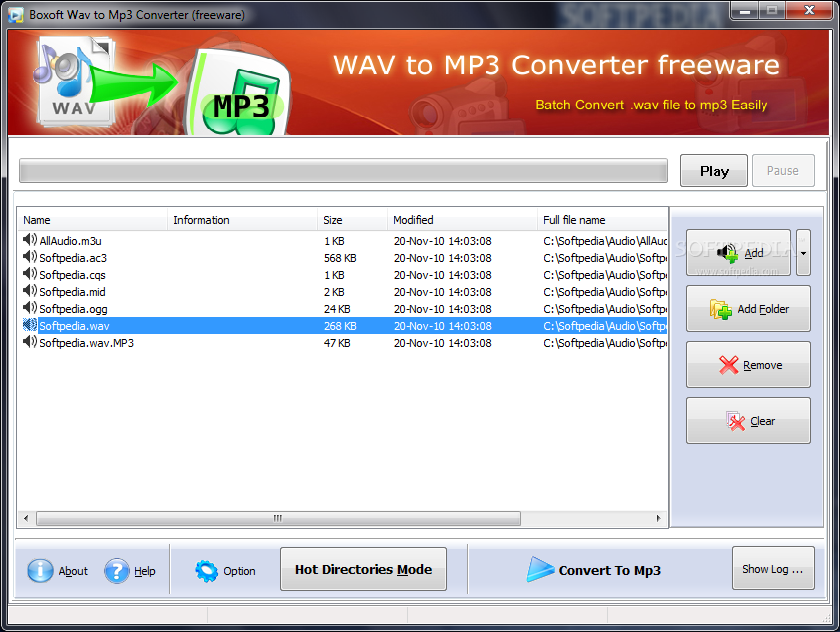The height and width of the screenshot is (632, 840).
Task: Select the Softpedia.wav.MP3 file name
Action: click(x=86, y=343)
